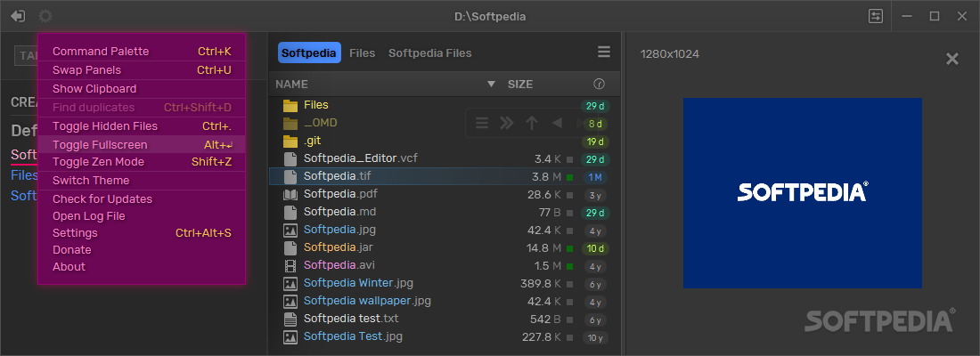Click the 1.5 M size of Softpedia.avi
Screen dimensions: 980x356
point(548,265)
